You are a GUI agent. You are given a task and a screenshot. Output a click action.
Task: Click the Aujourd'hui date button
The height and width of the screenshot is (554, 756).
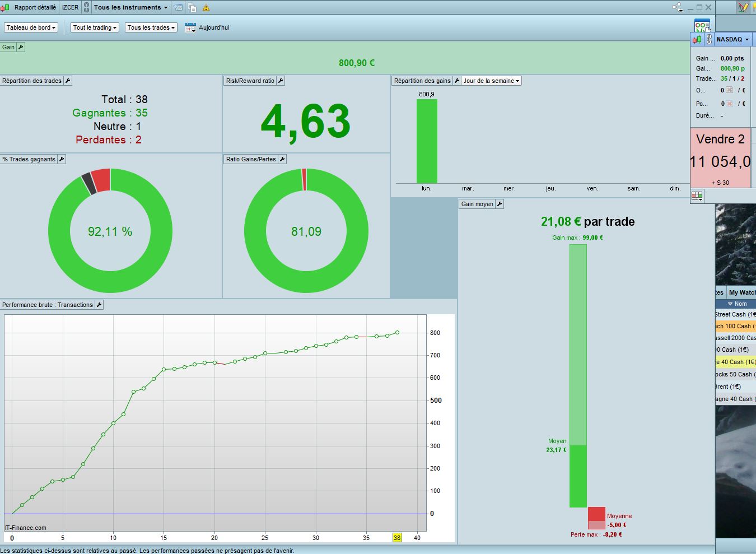[214, 27]
